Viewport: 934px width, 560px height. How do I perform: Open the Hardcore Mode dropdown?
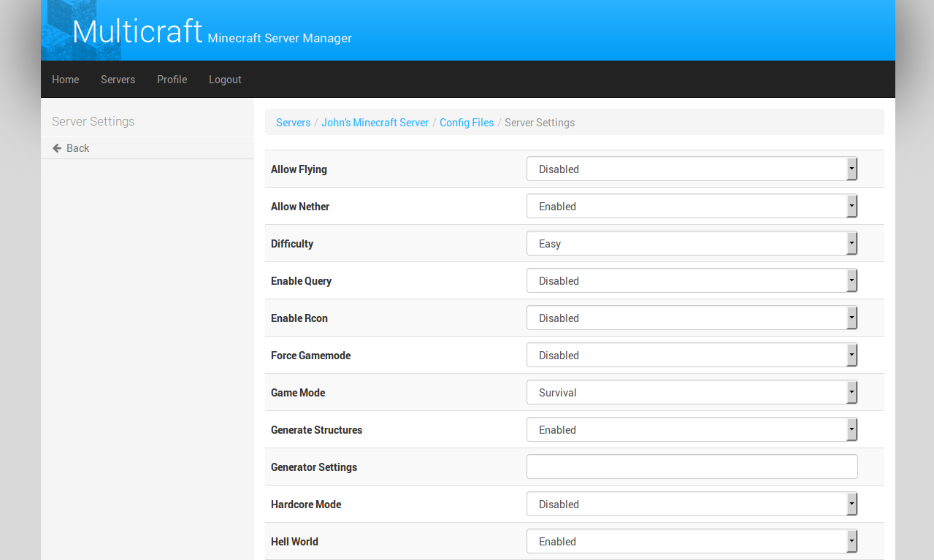point(692,504)
